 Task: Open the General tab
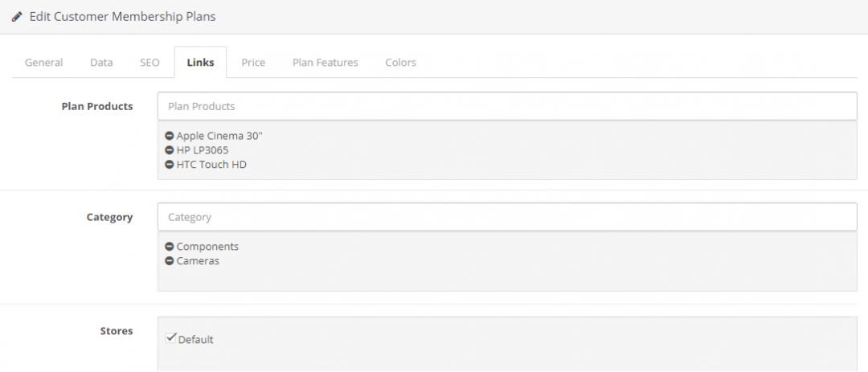(43, 62)
